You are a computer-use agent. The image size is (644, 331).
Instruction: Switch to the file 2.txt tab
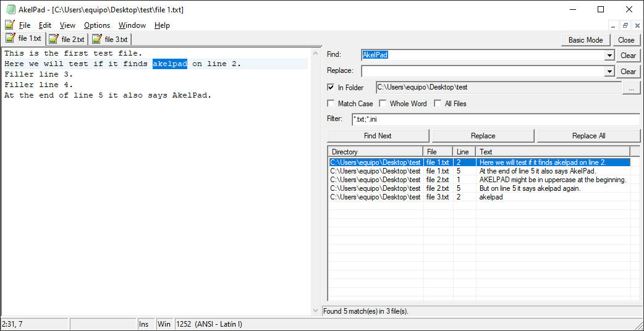[67, 40]
